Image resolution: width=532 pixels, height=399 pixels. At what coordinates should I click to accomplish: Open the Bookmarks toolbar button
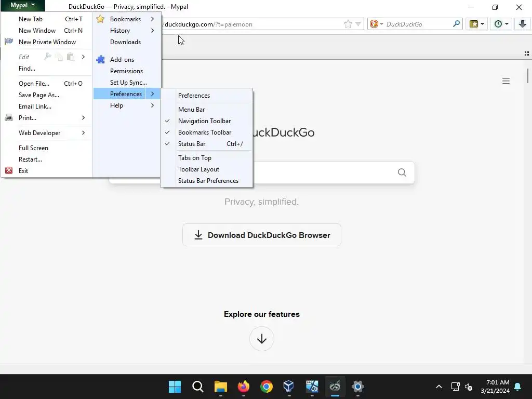477,24
